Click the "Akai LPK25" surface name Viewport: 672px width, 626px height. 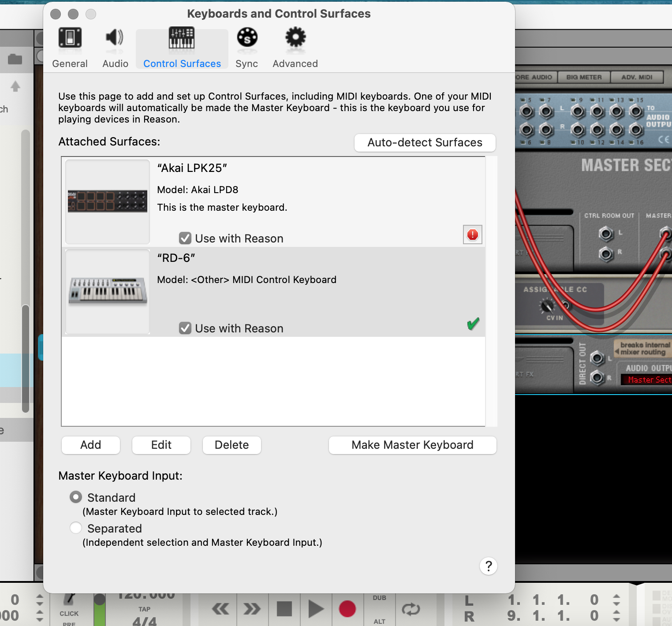point(192,168)
